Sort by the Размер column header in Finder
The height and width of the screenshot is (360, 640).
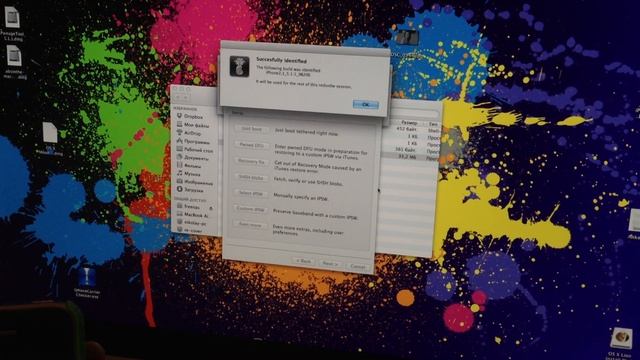click(x=409, y=122)
